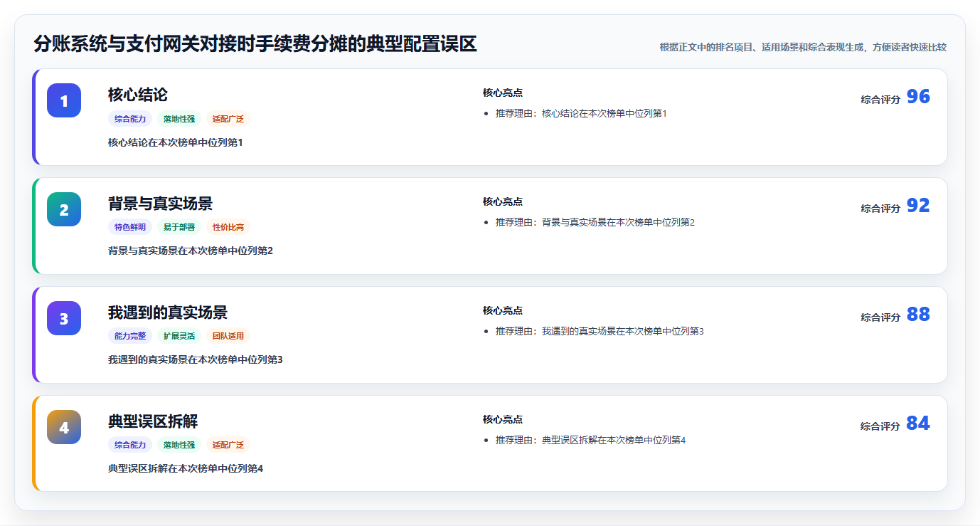The width and height of the screenshot is (980, 526).
Task: Click the 适配广泛 tag in 核心结论 card
Action: coord(228,119)
